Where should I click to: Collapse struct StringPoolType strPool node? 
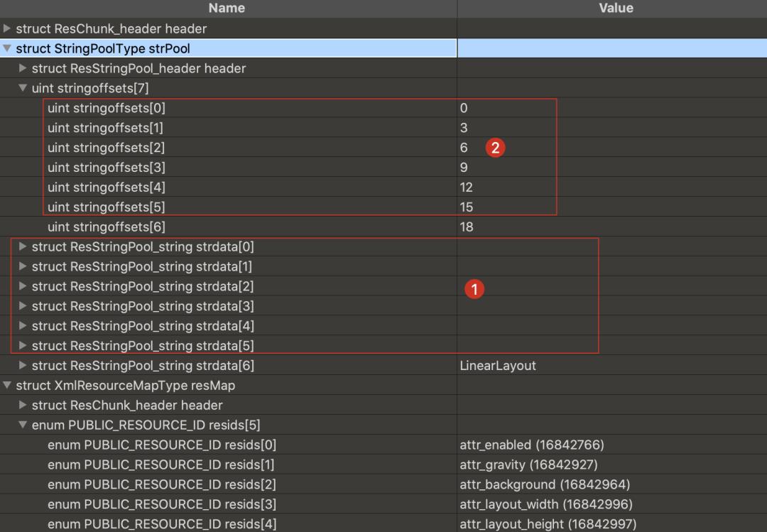7,49
